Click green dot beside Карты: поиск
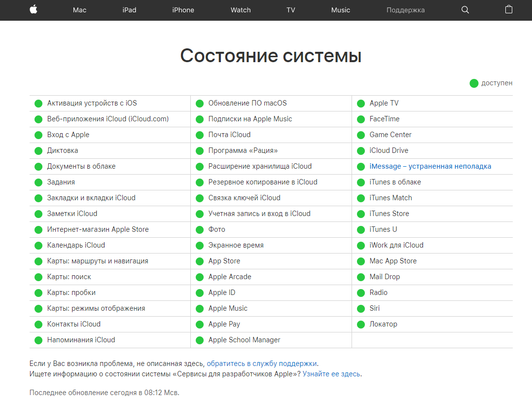This screenshot has height=402, width=532. coord(38,277)
